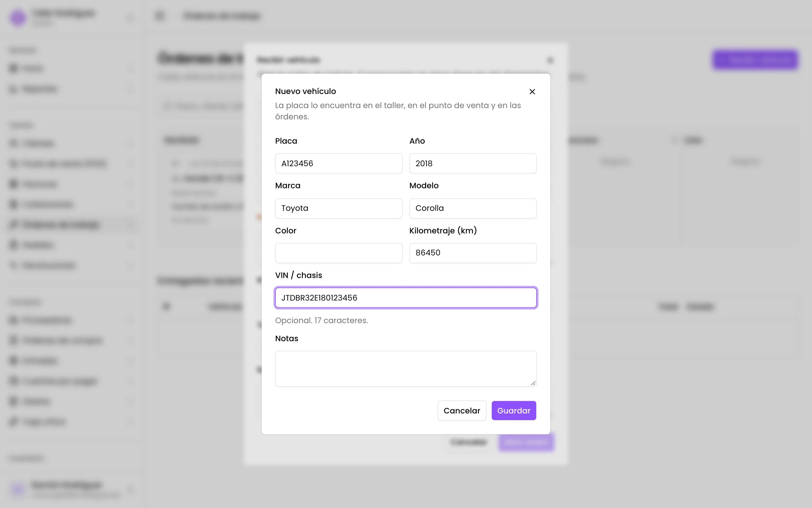Save the vehicle with Guardar button
812x508 pixels.
[x=514, y=411]
